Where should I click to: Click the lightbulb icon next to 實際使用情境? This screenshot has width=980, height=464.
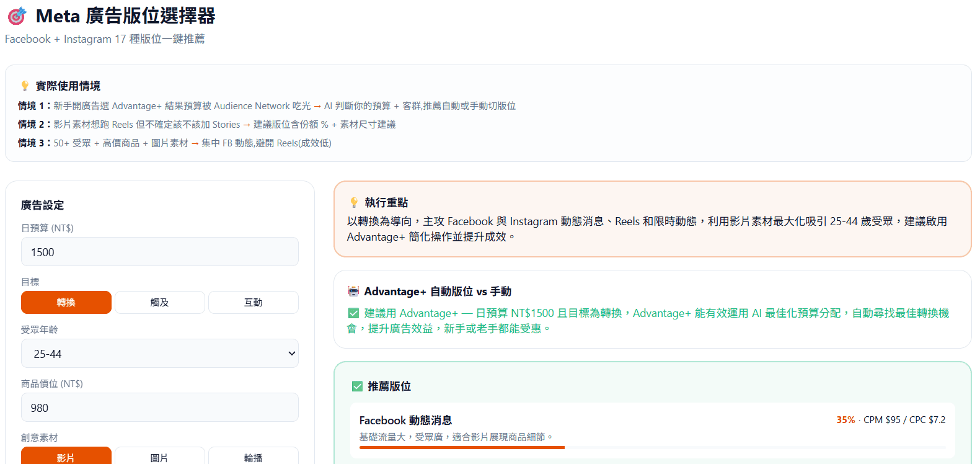tap(25, 86)
